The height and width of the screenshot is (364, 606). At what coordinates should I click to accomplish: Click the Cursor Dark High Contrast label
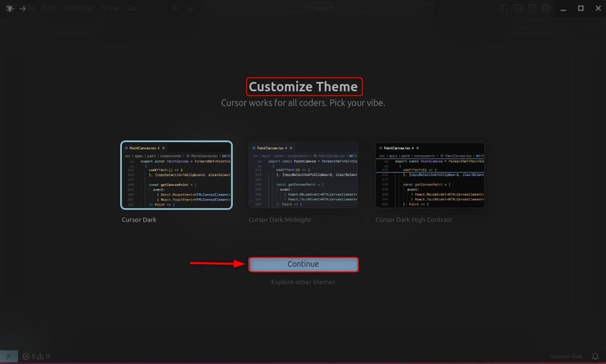tap(414, 220)
